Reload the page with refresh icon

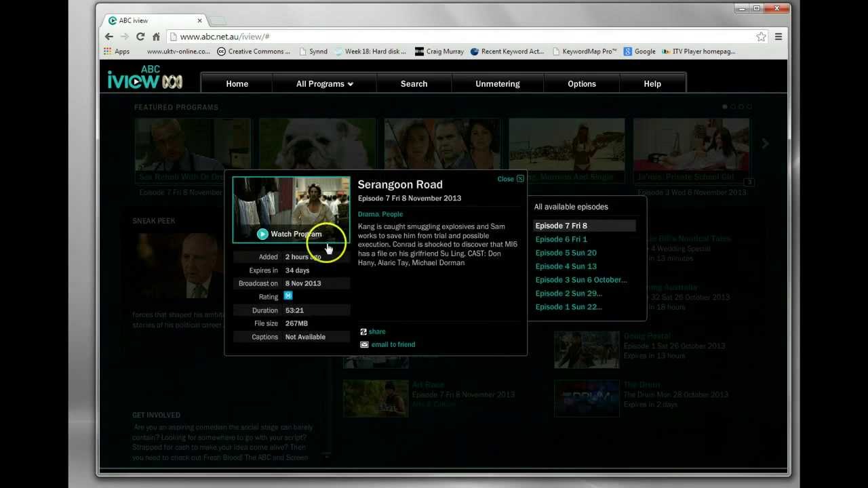pyautogui.click(x=140, y=37)
